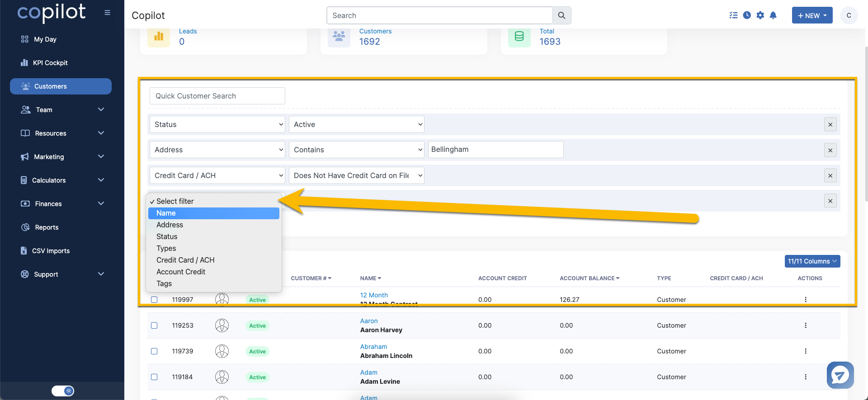Open the clock time-tracking icon
The image size is (868, 400).
(x=747, y=15)
